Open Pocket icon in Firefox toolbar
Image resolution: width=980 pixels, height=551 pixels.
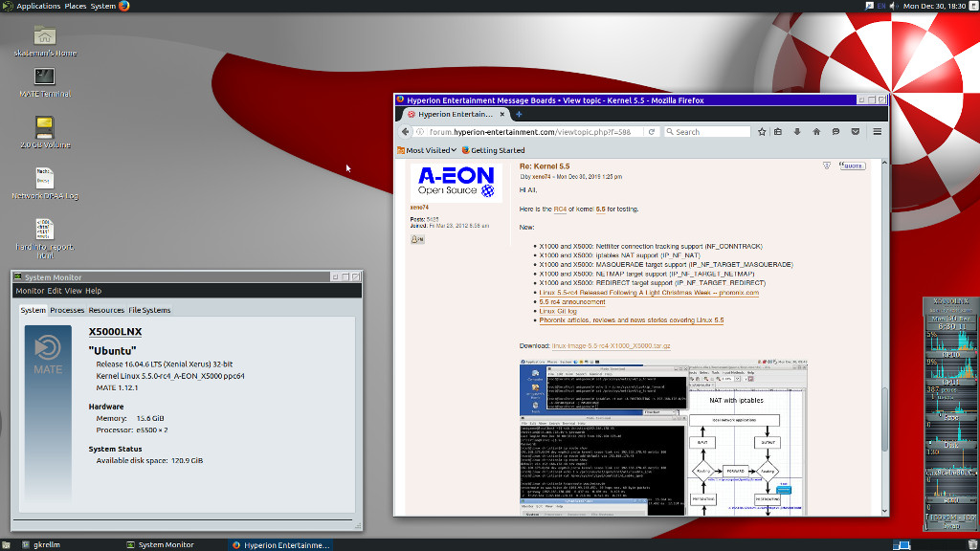[x=855, y=132]
